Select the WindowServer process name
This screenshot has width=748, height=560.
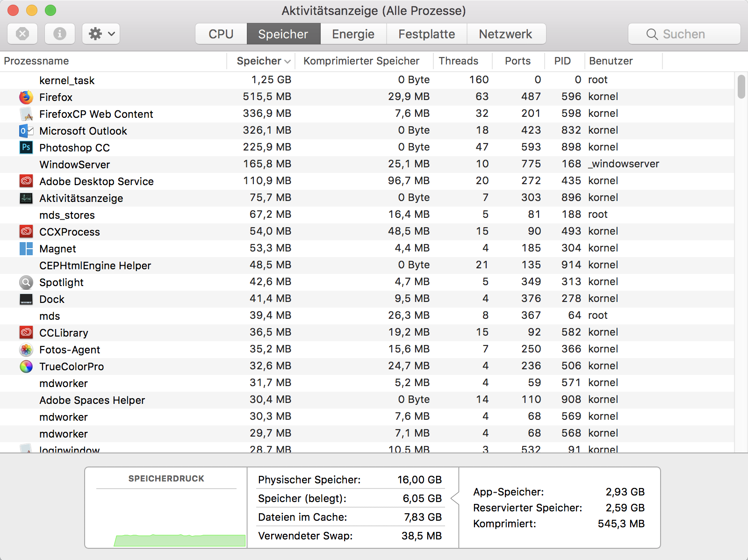pos(75,165)
